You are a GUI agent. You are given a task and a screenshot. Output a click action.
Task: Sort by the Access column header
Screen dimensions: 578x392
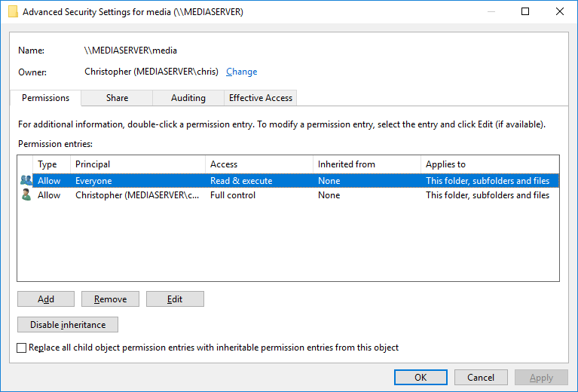(x=259, y=164)
